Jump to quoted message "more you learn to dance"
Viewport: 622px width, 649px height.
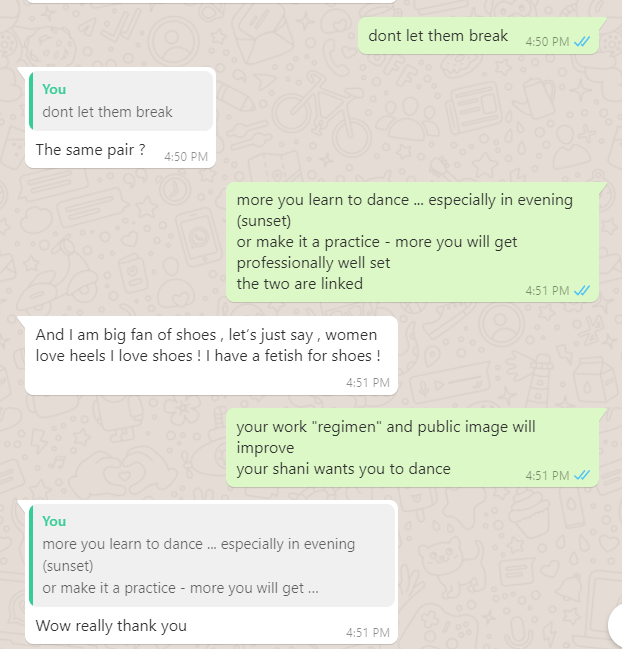point(211,555)
